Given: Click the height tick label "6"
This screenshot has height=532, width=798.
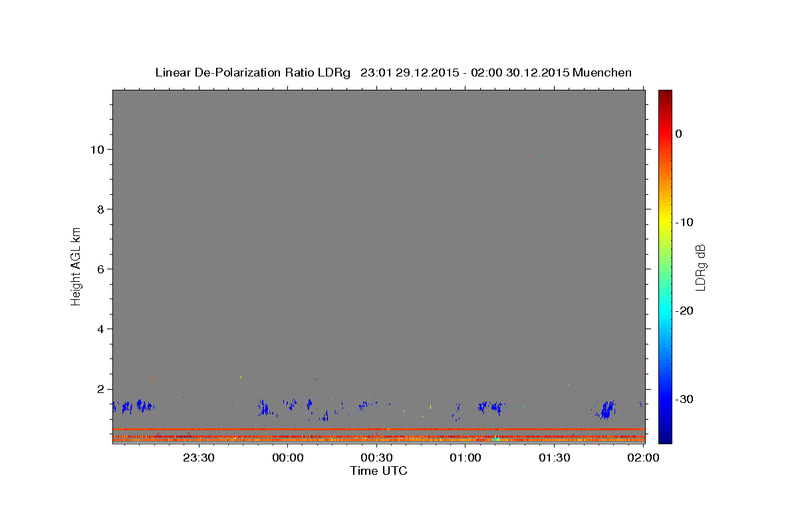Looking at the screenshot, I should pos(100,269).
